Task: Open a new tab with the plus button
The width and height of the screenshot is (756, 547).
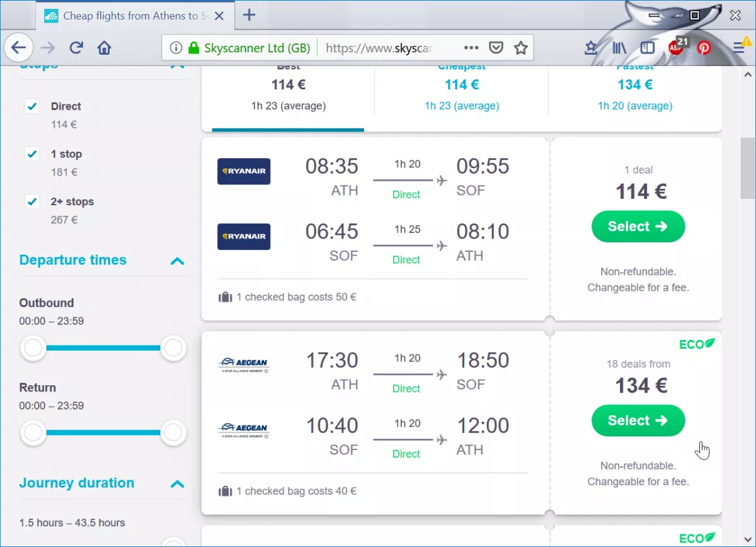Action: pos(249,15)
